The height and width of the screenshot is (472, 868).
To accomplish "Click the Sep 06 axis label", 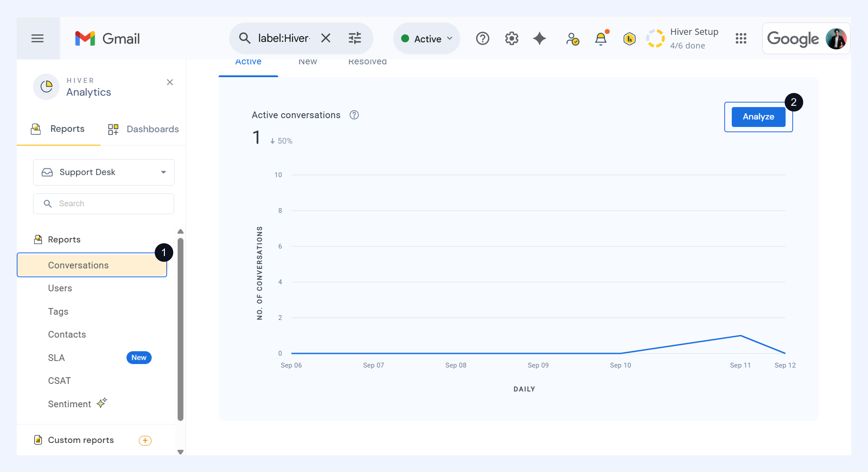I will 291,365.
